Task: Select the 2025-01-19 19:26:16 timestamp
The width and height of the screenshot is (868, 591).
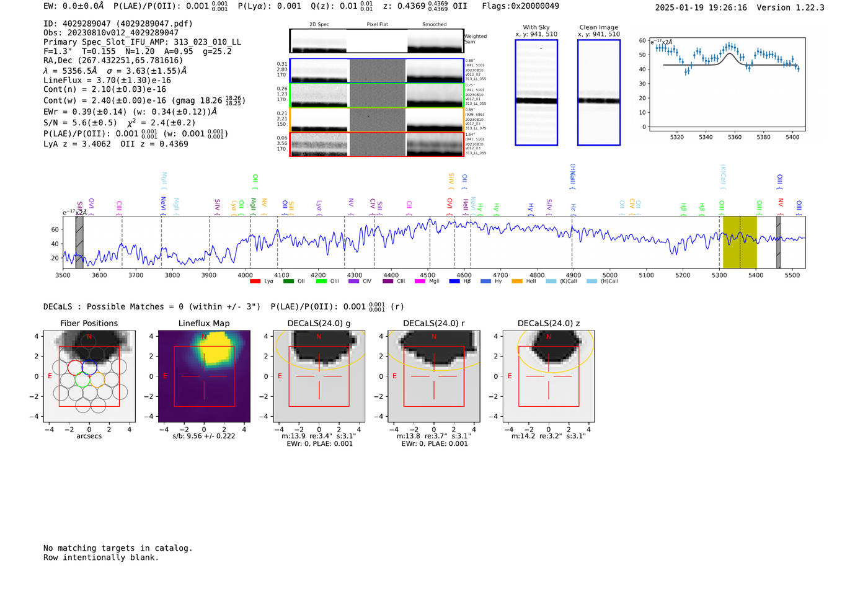Action: (x=701, y=8)
